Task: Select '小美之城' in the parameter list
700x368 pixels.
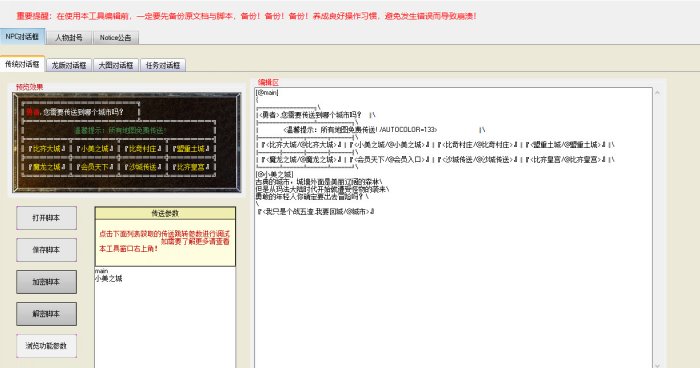Action: click(108, 279)
